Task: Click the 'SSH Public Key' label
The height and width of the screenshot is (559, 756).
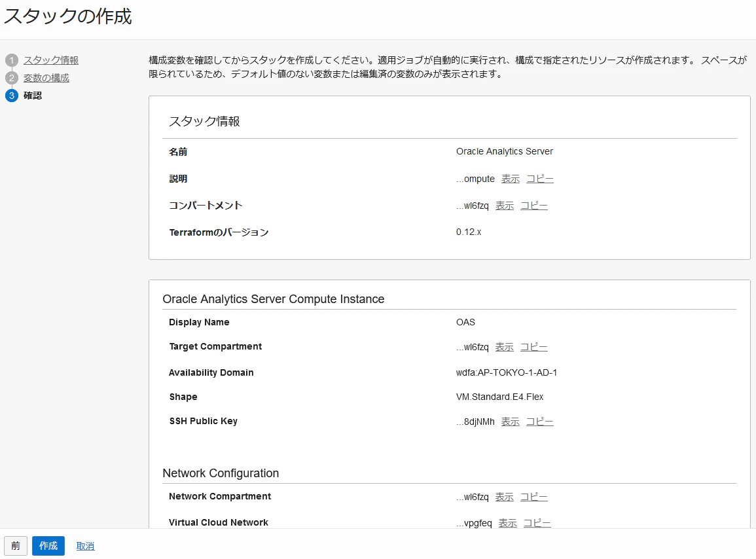Action: click(x=204, y=422)
